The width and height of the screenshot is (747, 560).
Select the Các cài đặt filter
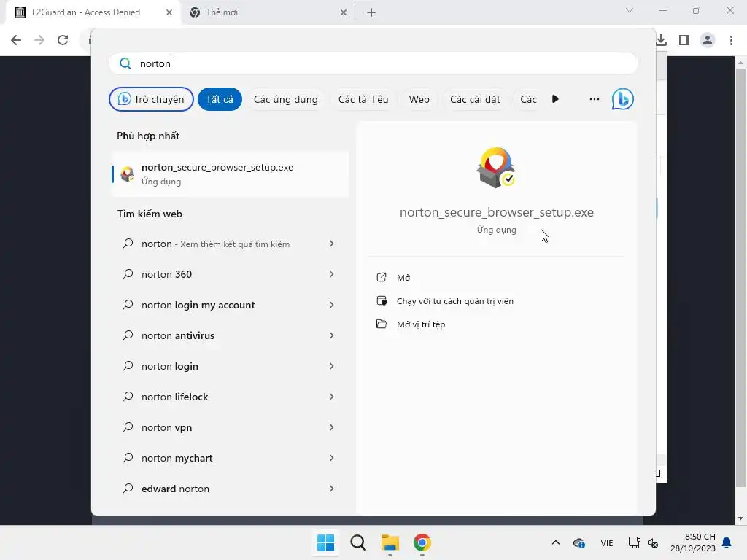pyautogui.click(x=475, y=99)
